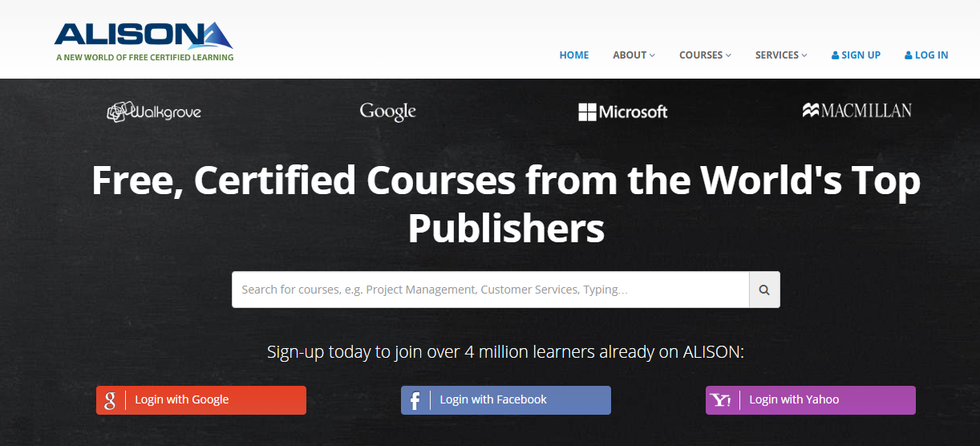Choose Login with Google button
This screenshot has width=980, height=446.
(x=201, y=400)
